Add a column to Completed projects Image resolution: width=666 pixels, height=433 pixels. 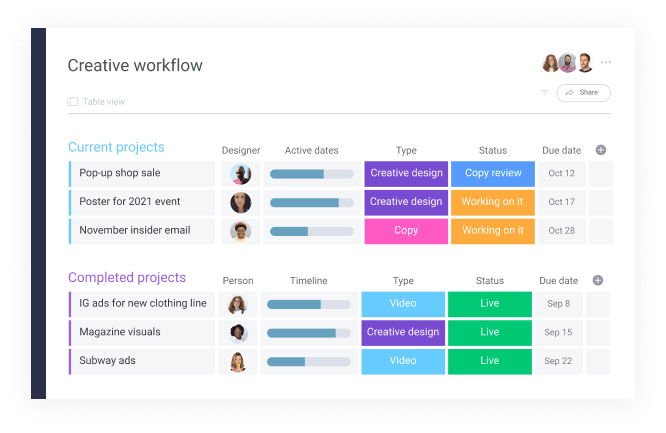[597, 281]
